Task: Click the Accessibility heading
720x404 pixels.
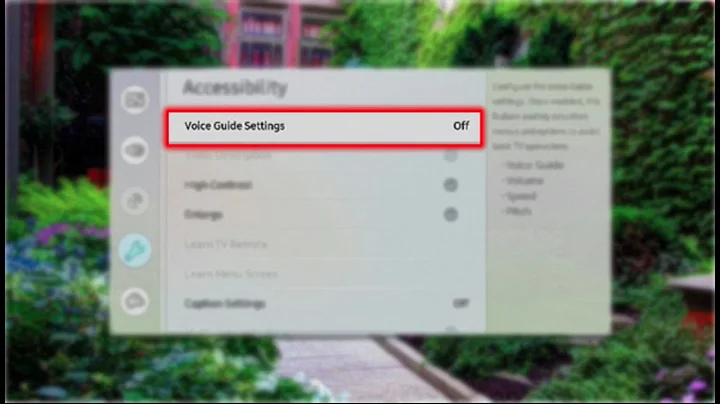Action: (235, 88)
